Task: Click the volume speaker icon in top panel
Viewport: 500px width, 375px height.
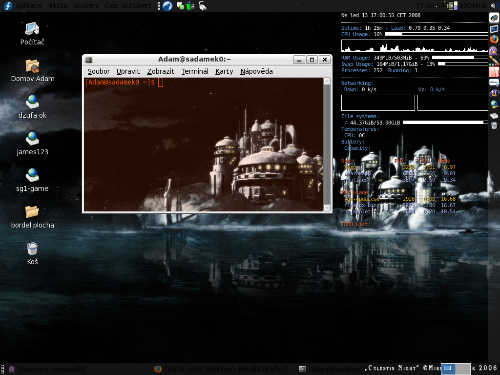Action: tap(494, 6)
